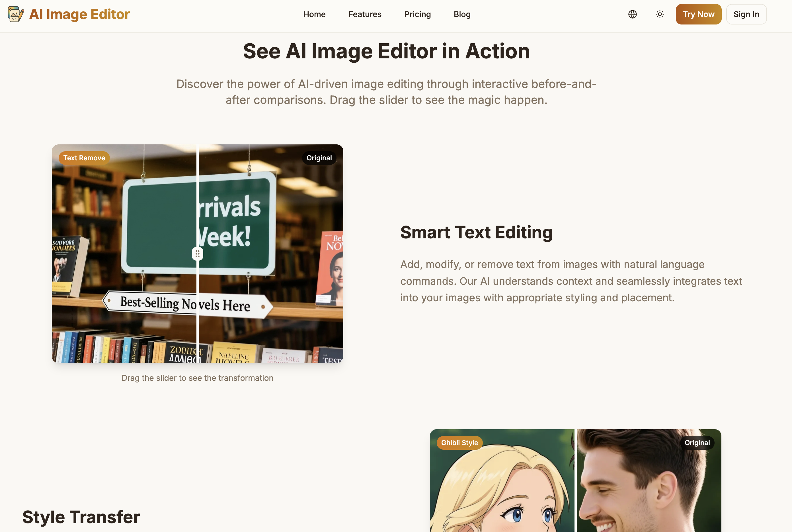
Task: Click the Smart Text Editing heading
Action: coord(476,232)
